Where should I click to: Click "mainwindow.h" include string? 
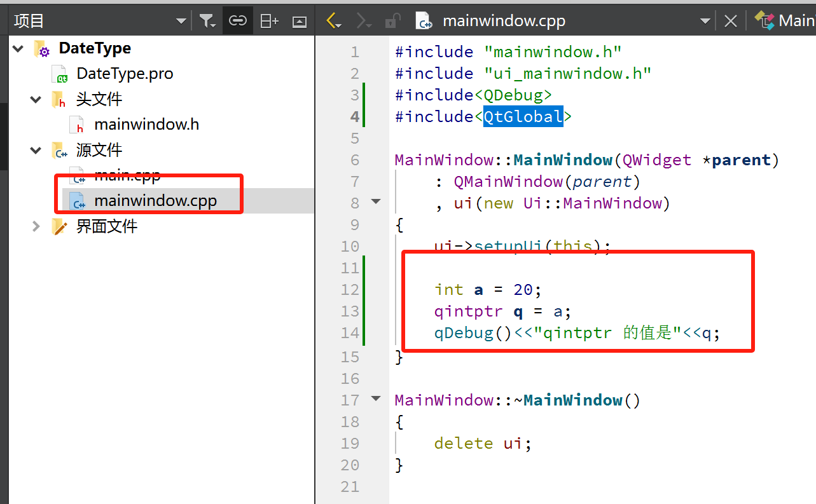553,52
